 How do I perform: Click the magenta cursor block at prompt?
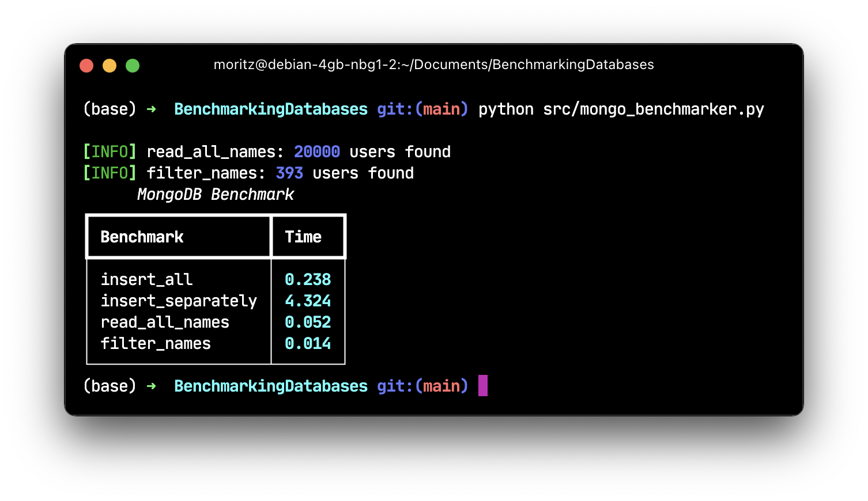pos(483,386)
